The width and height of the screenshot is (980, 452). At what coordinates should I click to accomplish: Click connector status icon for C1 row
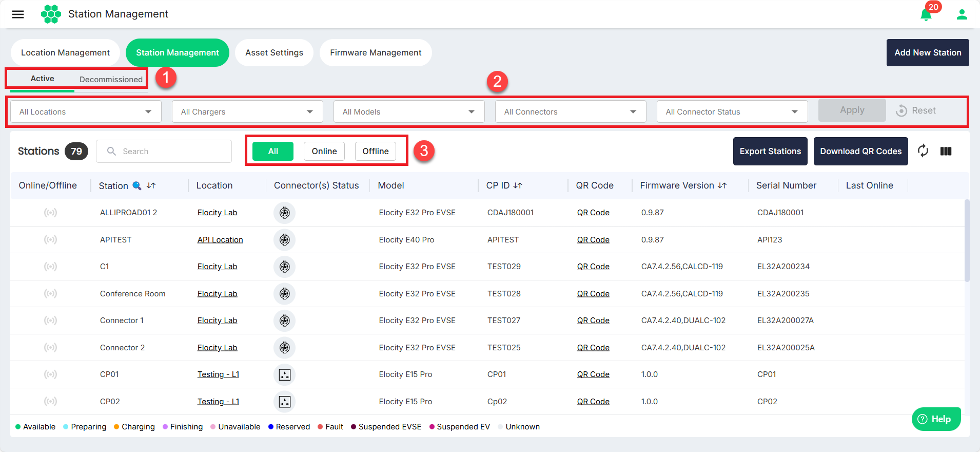[x=285, y=267]
